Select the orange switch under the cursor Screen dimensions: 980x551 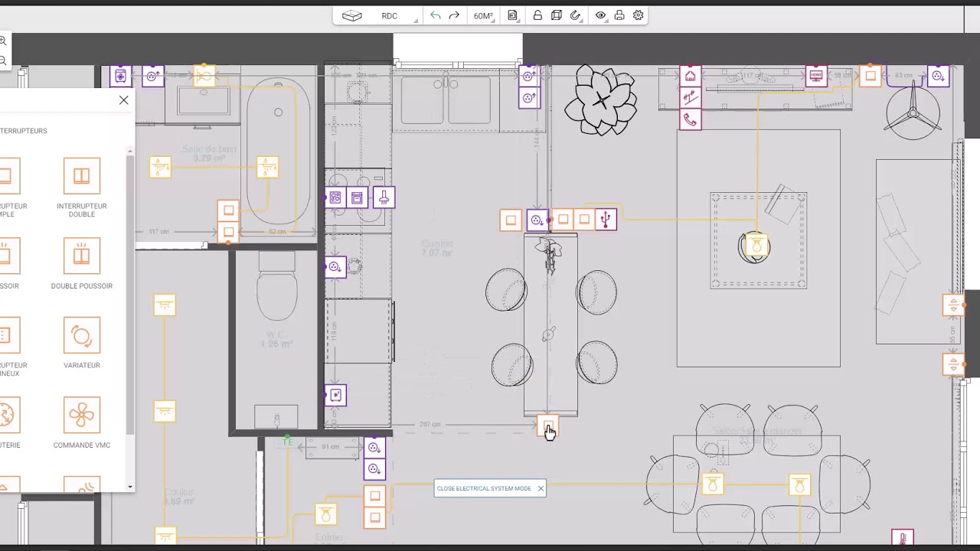[x=547, y=427]
